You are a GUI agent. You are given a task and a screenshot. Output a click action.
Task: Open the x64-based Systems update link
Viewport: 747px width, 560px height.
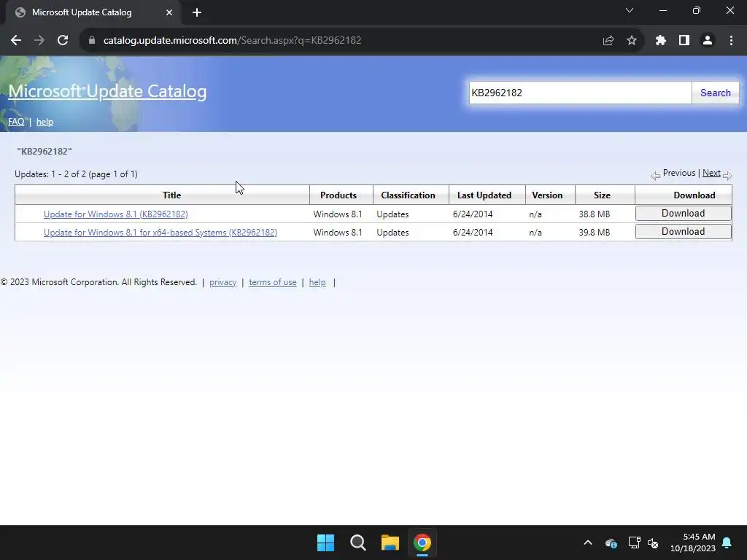[x=160, y=233]
